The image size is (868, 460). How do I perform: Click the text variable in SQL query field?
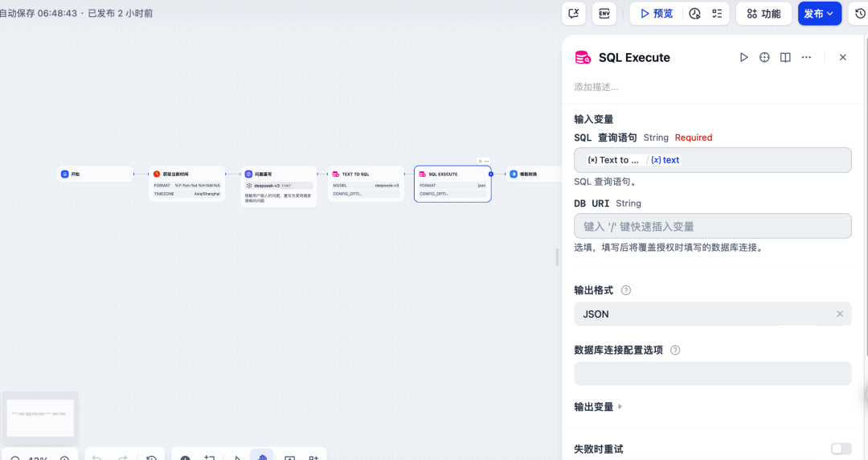tap(665, 159)
